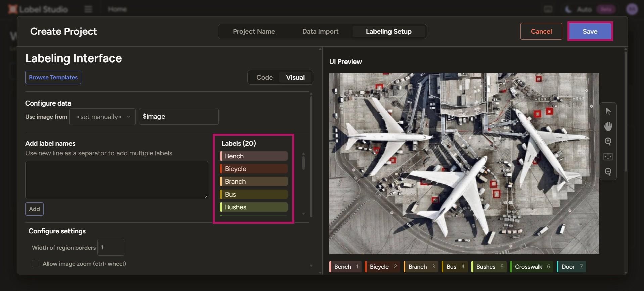Choose the Bushes label in the labels list
The image size is (644, 291).
coord(254,207)
